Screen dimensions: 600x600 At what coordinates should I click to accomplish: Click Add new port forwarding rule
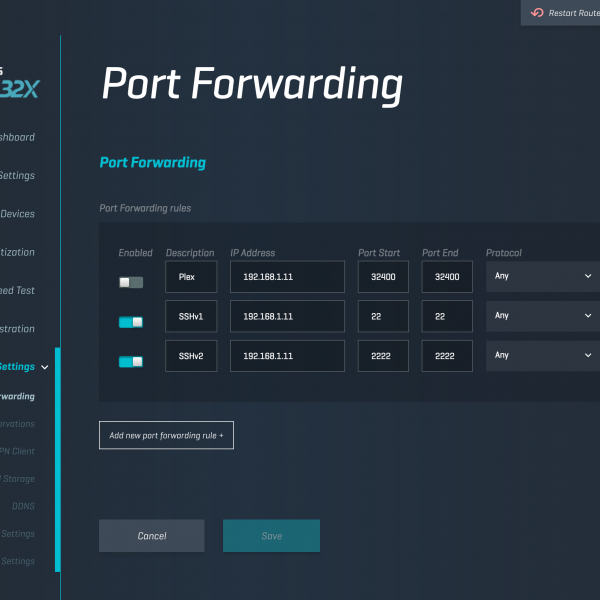[x=166, y=435]
